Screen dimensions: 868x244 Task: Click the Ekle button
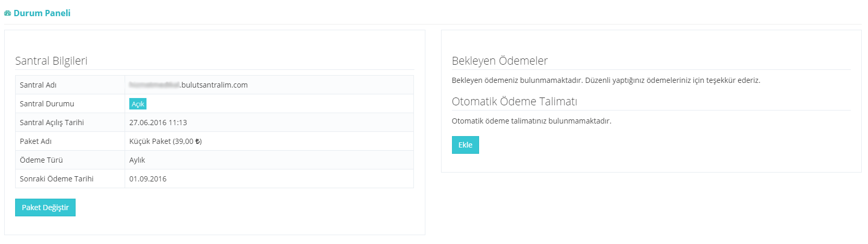coord(465,145)
